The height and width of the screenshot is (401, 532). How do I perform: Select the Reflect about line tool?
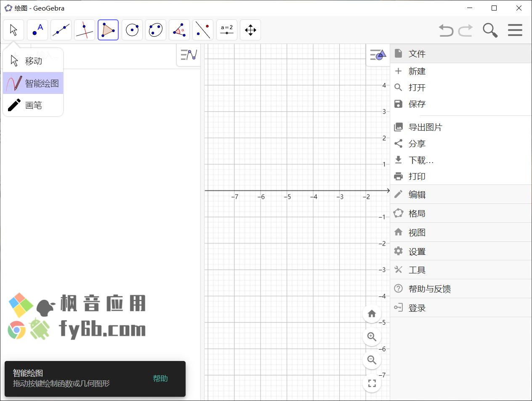pos(203,30)
